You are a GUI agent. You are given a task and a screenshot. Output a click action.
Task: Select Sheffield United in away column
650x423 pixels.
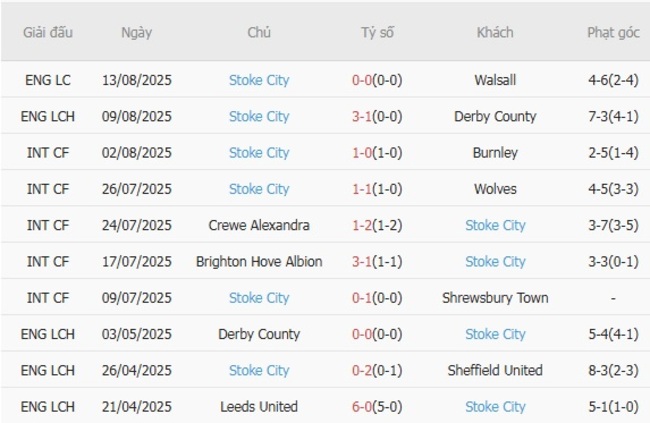pyautogui.click(x=495, y=370)
